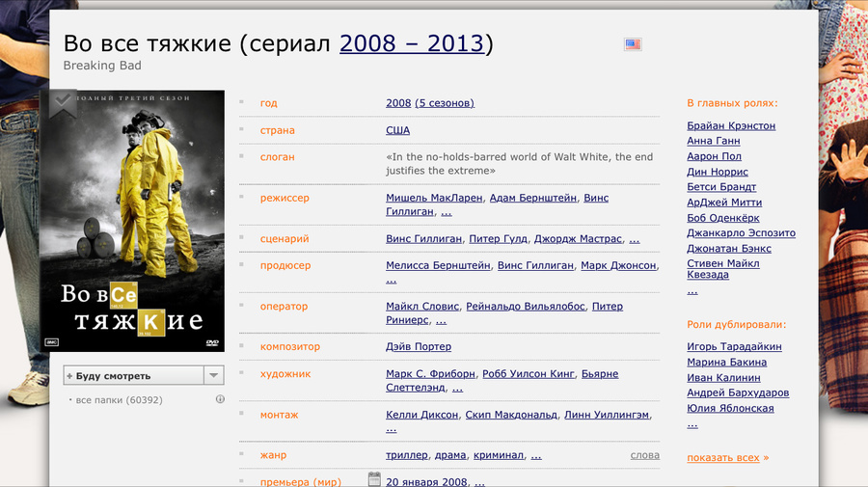
Task: Click the bookmark checkmark on poster
Action: point(63,102)
